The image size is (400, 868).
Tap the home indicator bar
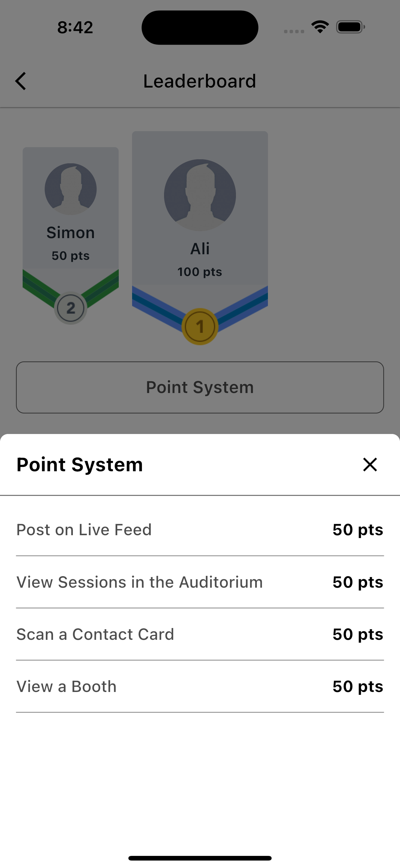200,858
